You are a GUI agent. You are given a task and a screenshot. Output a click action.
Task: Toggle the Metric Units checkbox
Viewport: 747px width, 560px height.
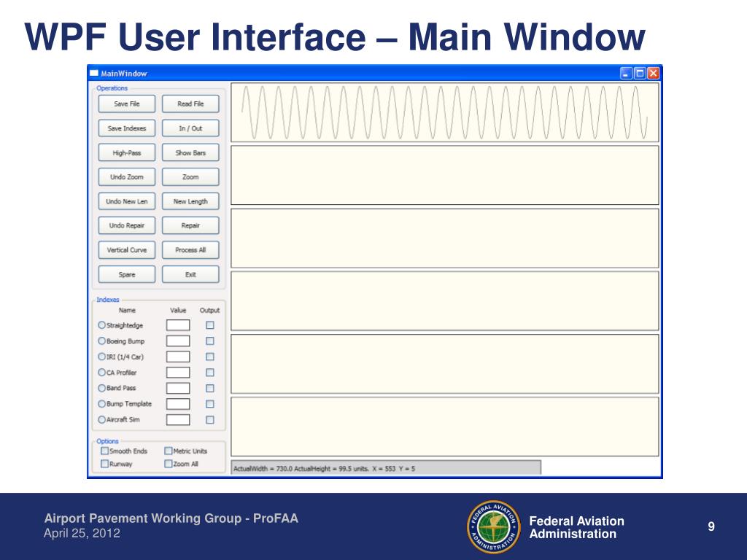coord(169,451)
